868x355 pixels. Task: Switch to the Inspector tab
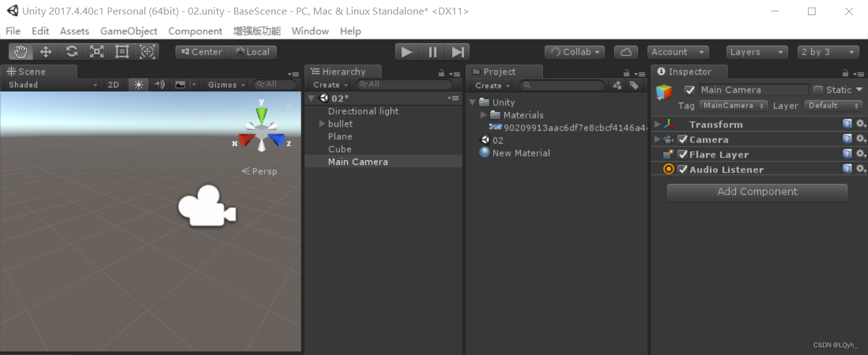pyautogui.click(x=689, y=72)
